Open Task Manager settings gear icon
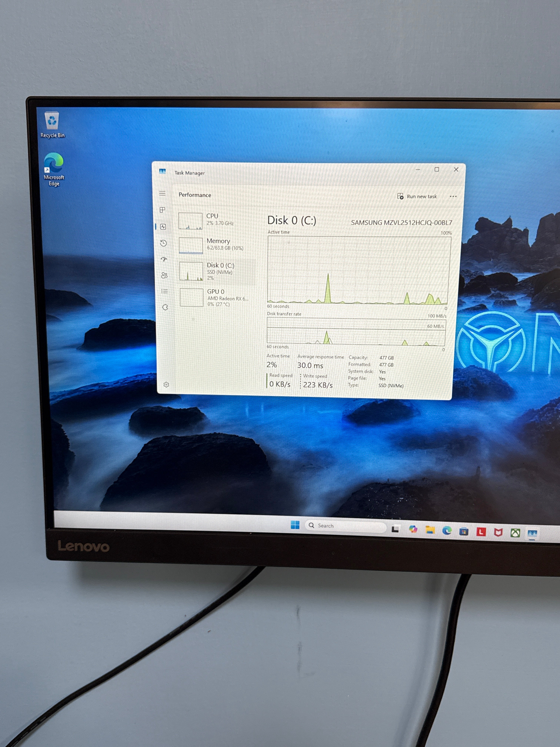 (166, 385)
